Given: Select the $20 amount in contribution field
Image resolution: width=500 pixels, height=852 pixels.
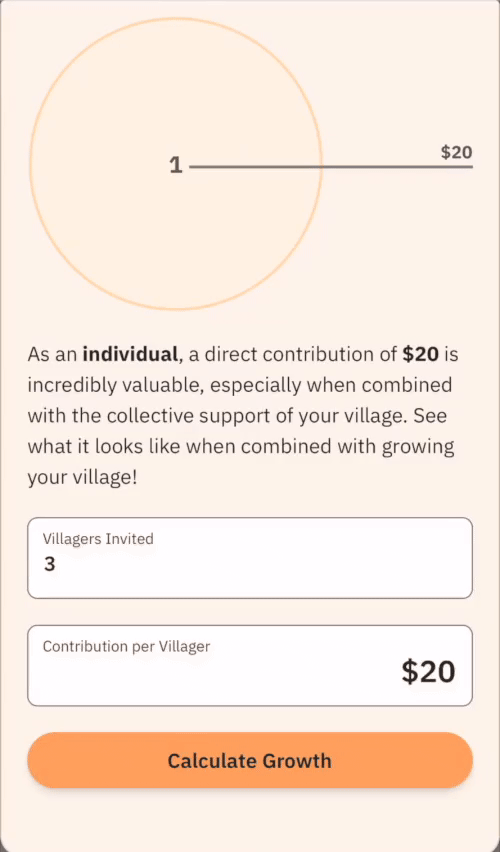Looking at the screenshot, I should tap(428, 672).
